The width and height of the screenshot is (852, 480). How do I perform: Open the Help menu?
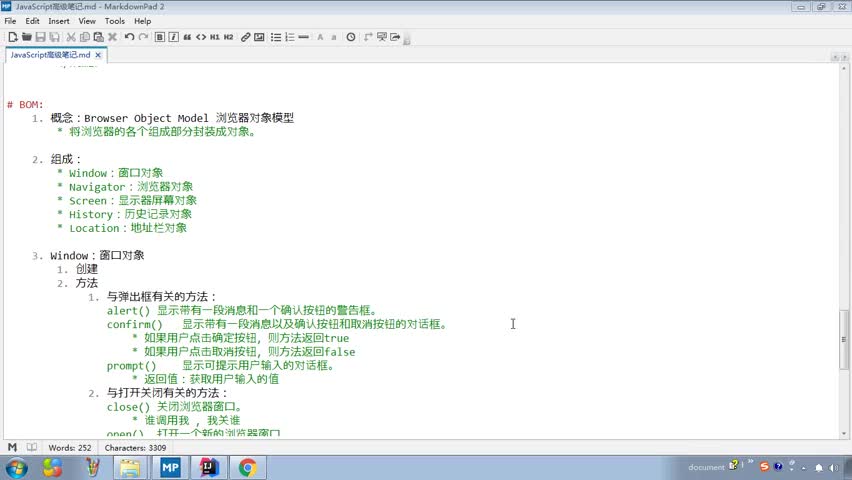[142, 21]
